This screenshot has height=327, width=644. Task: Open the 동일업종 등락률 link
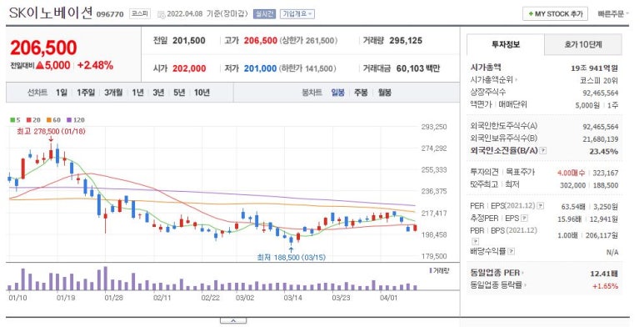point(498,285)
